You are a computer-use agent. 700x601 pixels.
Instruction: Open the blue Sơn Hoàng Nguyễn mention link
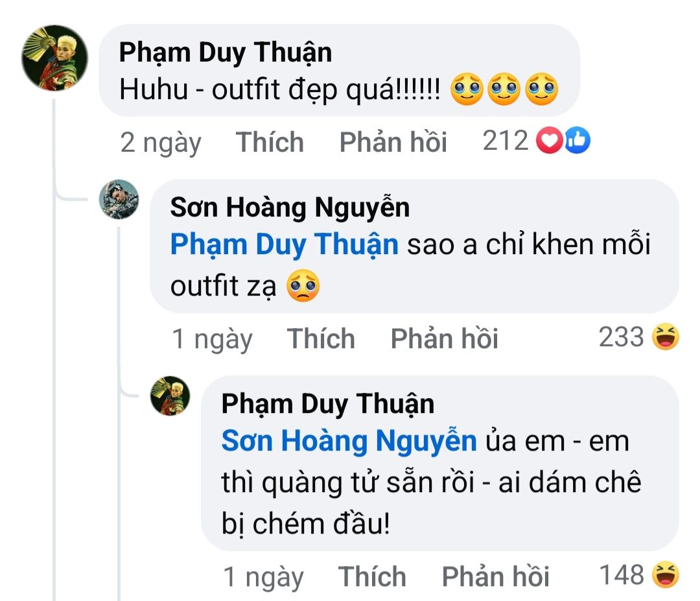(x=349, y=442)
